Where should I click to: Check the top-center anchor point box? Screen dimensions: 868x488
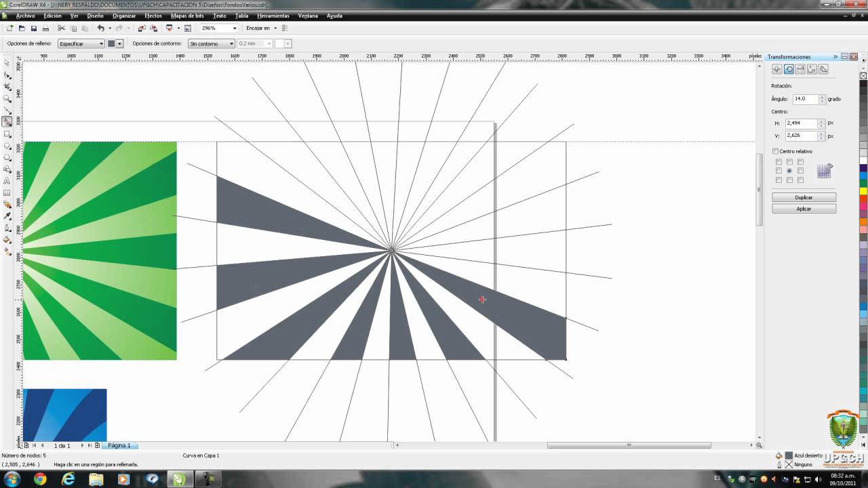point(789,162)
